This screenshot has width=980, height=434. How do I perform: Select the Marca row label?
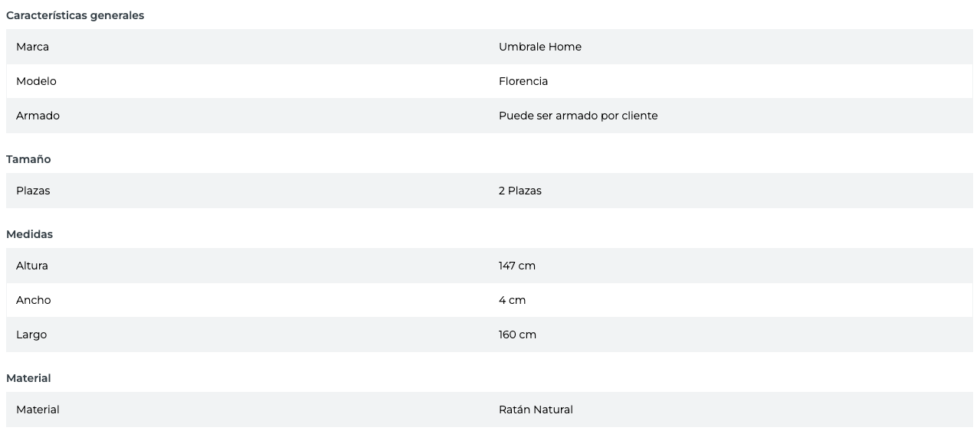pyautogui.click(x=32, y=47)
